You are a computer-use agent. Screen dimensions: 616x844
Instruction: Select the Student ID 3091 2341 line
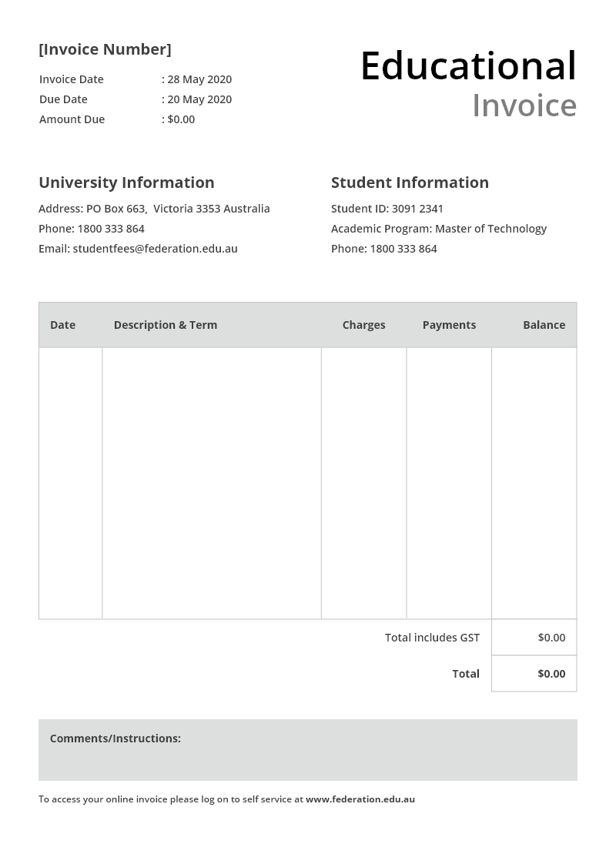(387, 209)
